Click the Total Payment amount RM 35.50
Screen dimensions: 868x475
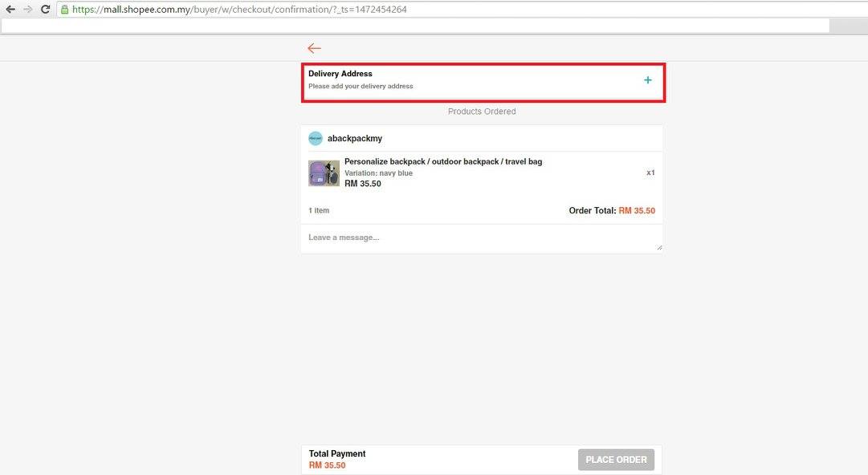pyautogui.click(x=327, y=465)
